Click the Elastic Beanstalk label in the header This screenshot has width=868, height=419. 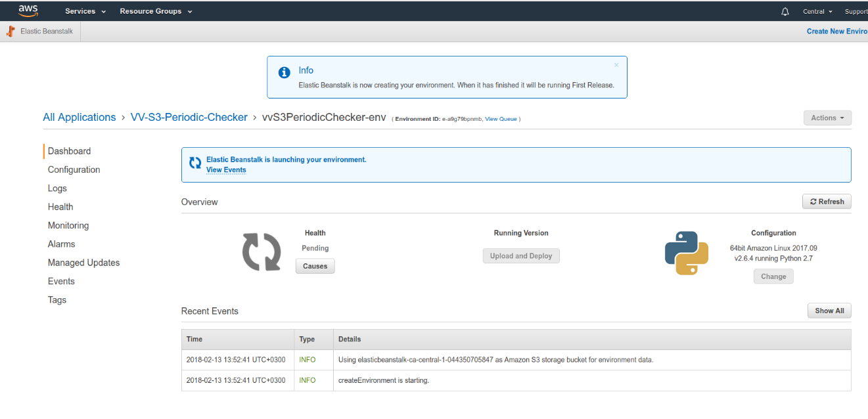47,31
